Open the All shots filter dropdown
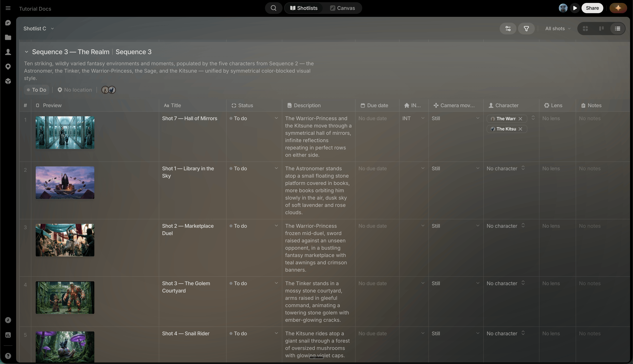633x364 pixels. point(558,29)
